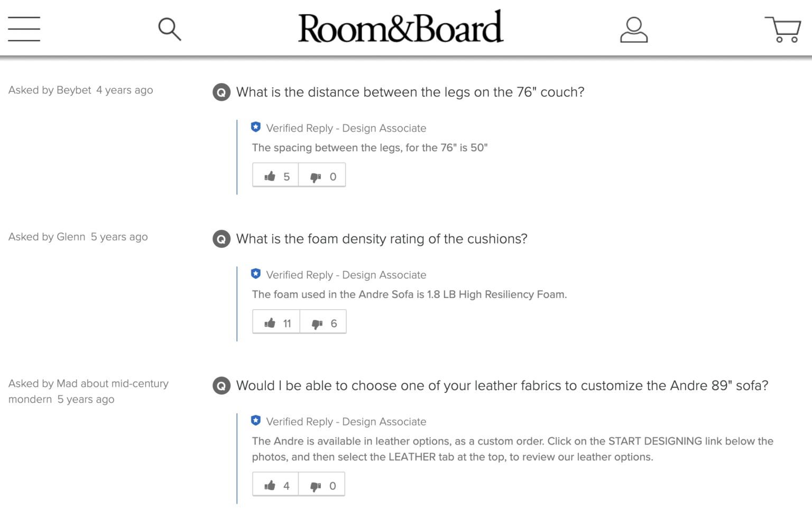Click the username Mad about mid-century modern

pyautogui.click(x=88, y=391)
